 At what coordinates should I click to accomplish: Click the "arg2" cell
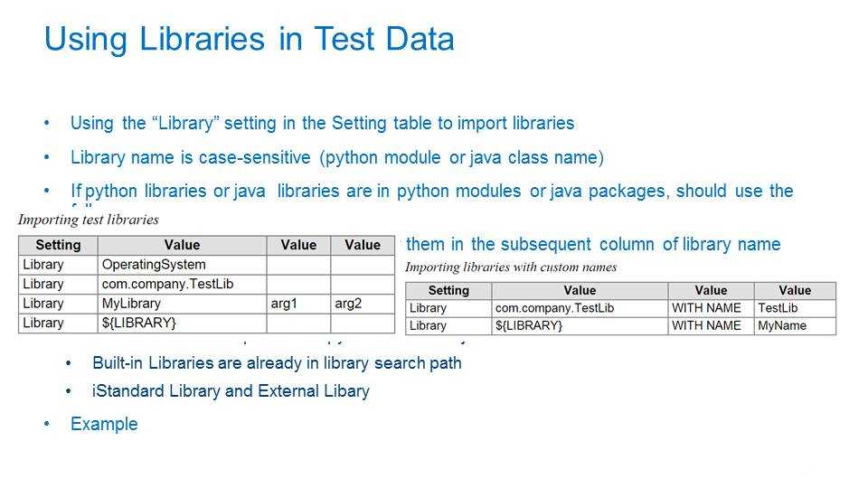pos(347,304)
